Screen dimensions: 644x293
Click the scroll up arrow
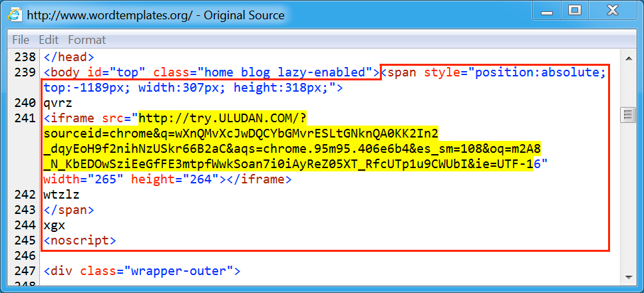point(627,59)
